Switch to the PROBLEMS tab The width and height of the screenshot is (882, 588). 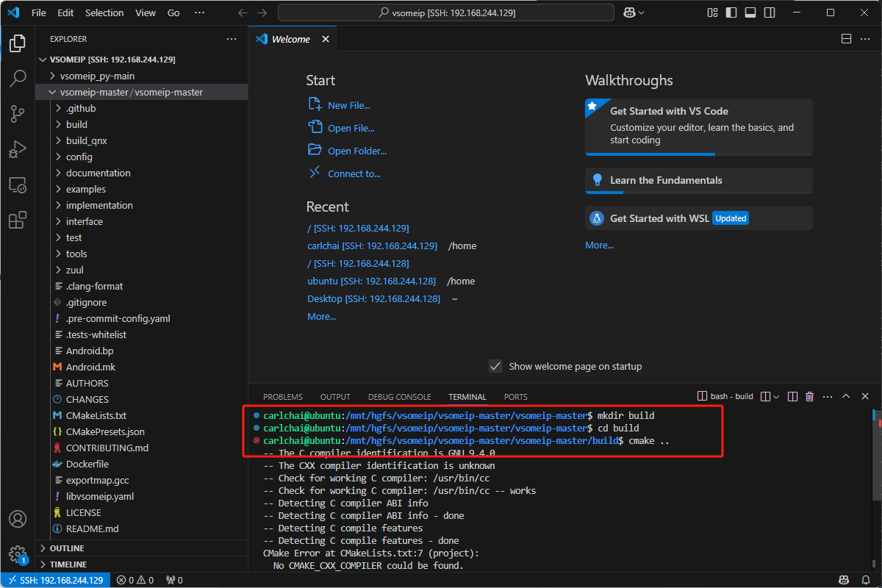click(x=283, y=397)
